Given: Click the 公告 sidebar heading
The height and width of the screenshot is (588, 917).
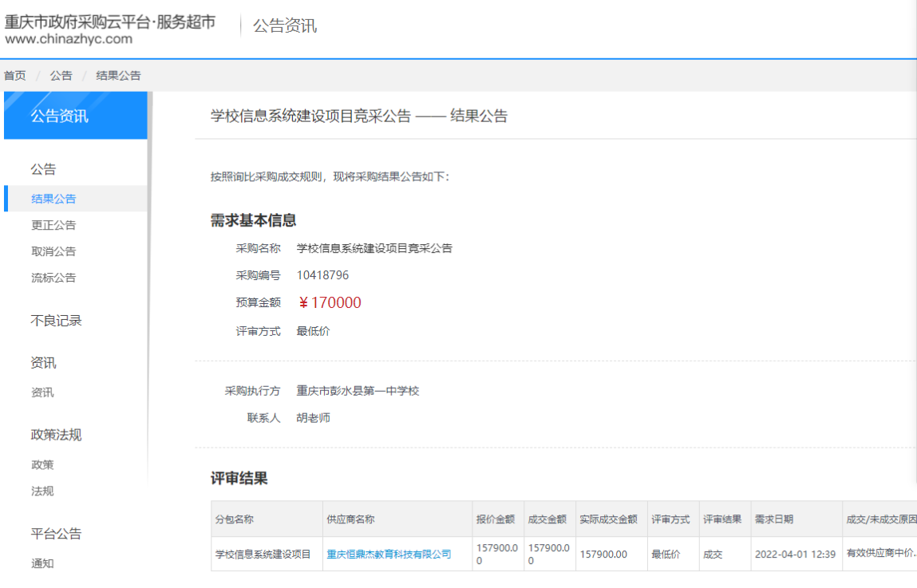Looking at the screenshot, I should point(43,169).
